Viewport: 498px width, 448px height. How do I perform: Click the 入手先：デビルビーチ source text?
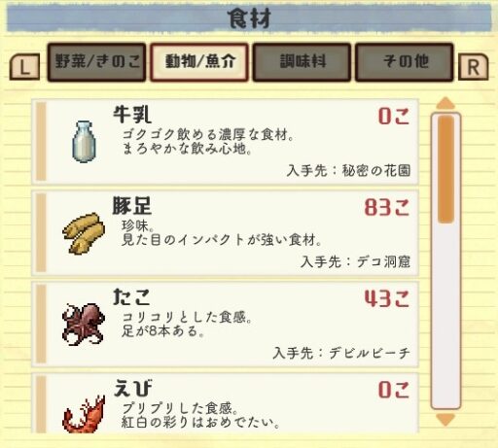[x=341, y=353]
